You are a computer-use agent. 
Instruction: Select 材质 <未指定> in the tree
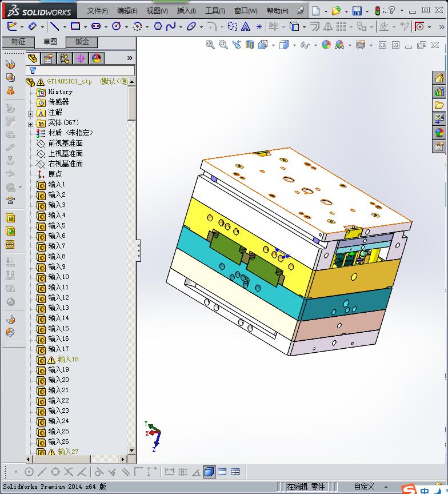[71, 133]
